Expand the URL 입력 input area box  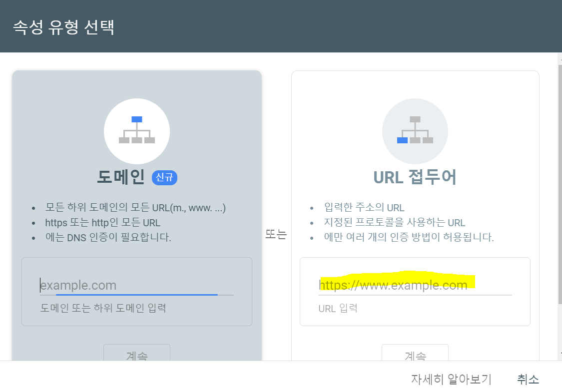[x=415, y=292]
